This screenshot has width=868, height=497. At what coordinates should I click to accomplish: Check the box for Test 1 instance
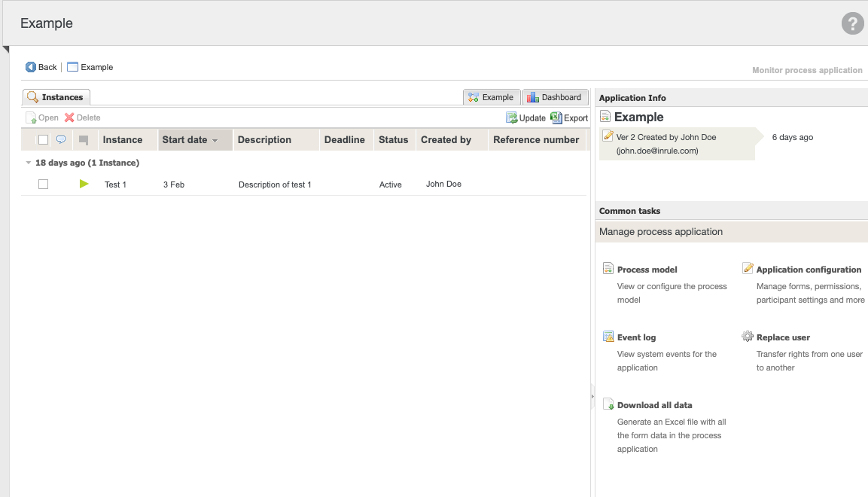[43, 184]
